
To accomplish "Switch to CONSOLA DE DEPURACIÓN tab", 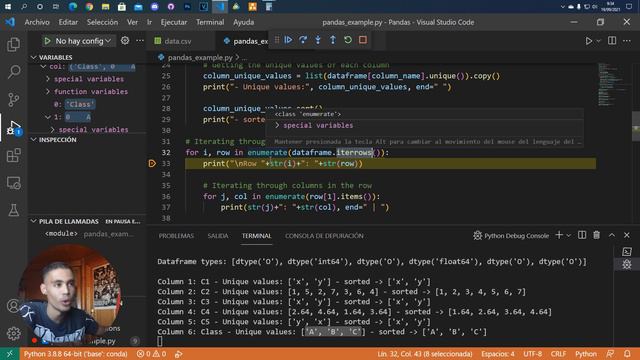I will click(324, 236).
